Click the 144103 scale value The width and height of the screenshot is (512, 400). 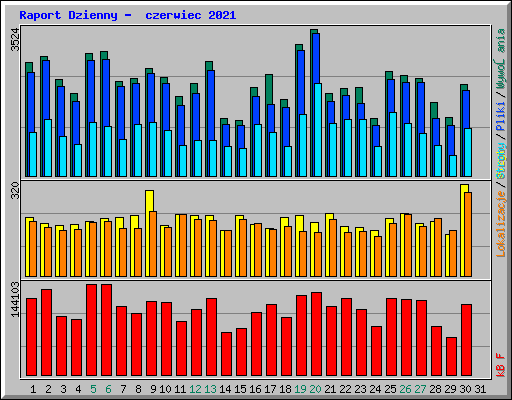pyautogui.click(x=15, y=299)
